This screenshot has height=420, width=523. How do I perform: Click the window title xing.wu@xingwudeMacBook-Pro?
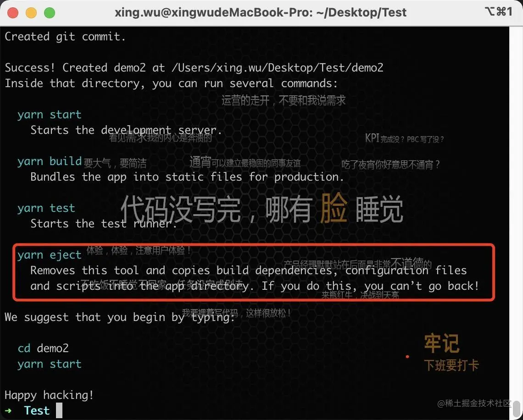pyautogui.click(x=261, y=13)
